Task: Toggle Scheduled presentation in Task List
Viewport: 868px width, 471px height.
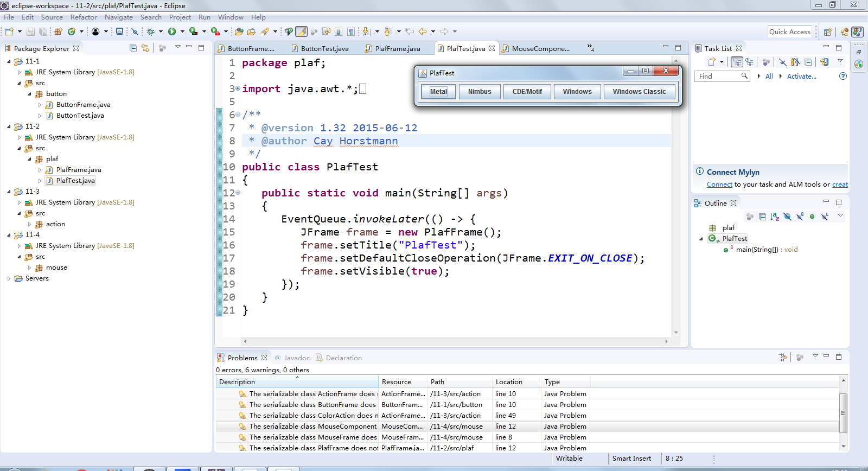Action: 749,62
